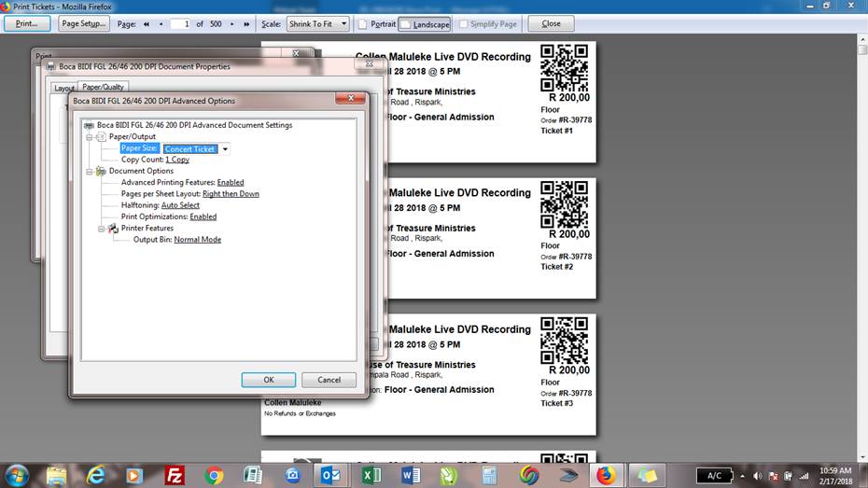Switch to Firefox taskbar icon
This screenshot has height=488, width=868.
[x=606, y=475]
